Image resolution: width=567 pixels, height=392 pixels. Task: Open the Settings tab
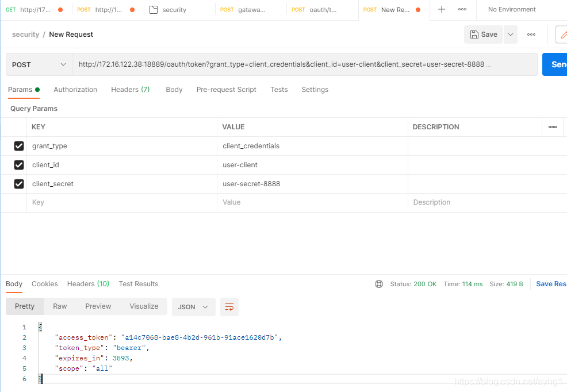[x=315, y=90]
